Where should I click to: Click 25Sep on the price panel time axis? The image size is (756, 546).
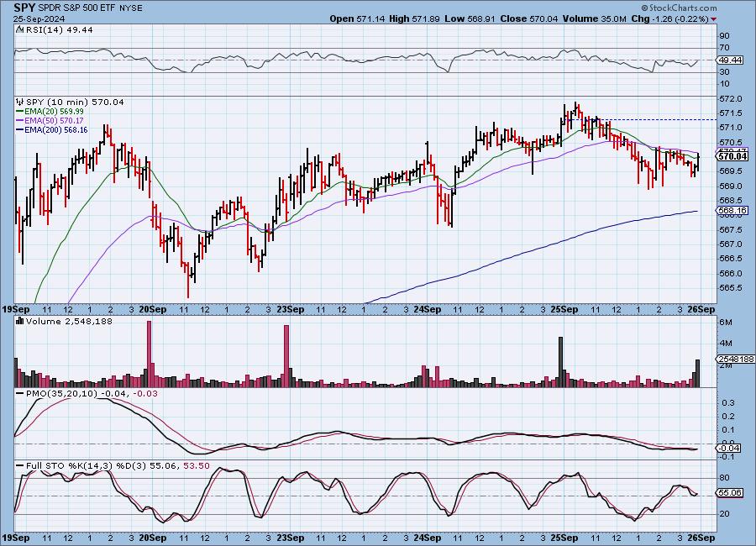pyautogui.click(x=564, y=310)
